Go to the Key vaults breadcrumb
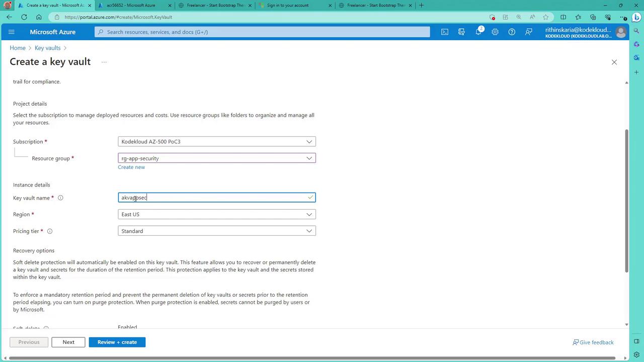The image size is (644, 362). tap(48, 48)
